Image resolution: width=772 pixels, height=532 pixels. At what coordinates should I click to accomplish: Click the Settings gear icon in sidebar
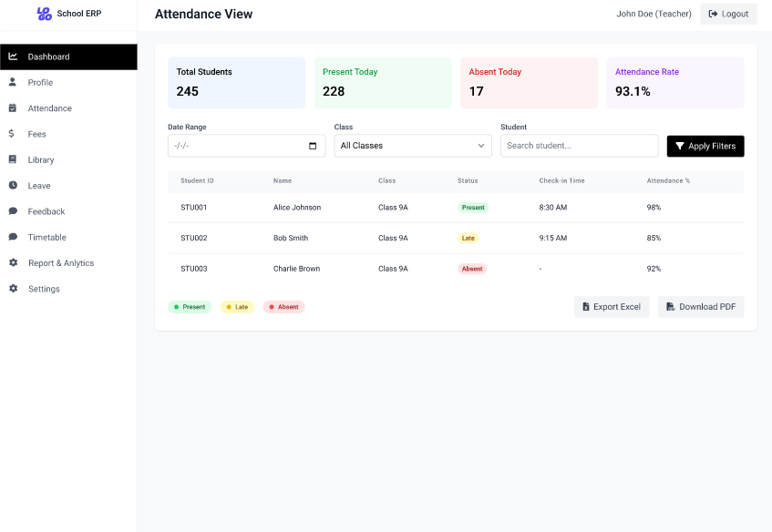click(x=13, y=289)
